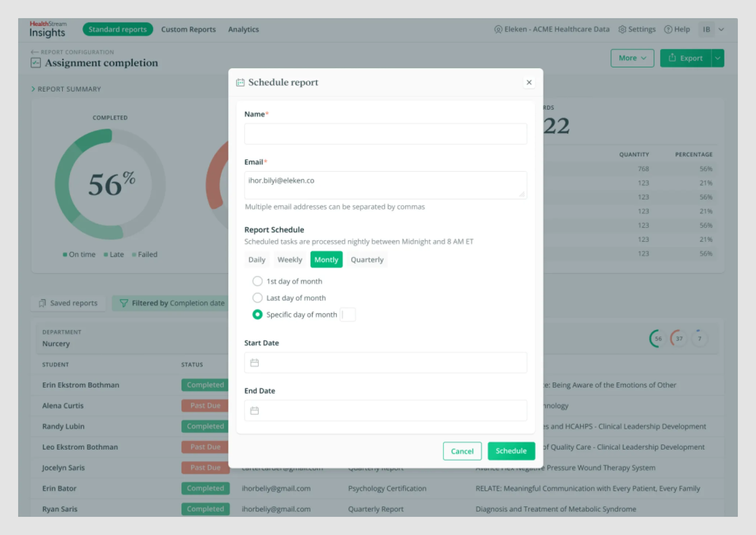Viewport: 756px width, 535px height.
Task: Choose Last day of month option
Action: (x=257, y=298)
